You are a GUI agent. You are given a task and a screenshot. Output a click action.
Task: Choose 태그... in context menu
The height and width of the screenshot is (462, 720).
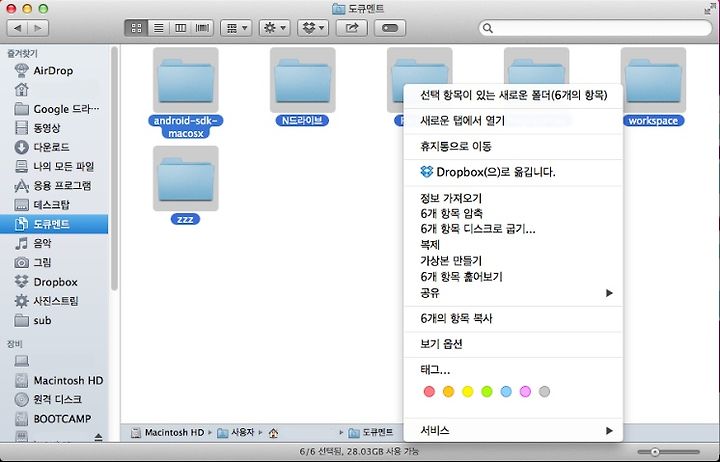pyautogui.click(x=513, y=370)
